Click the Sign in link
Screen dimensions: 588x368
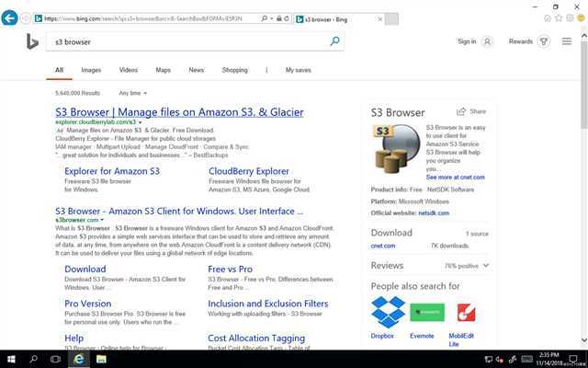tap(467, 41)
